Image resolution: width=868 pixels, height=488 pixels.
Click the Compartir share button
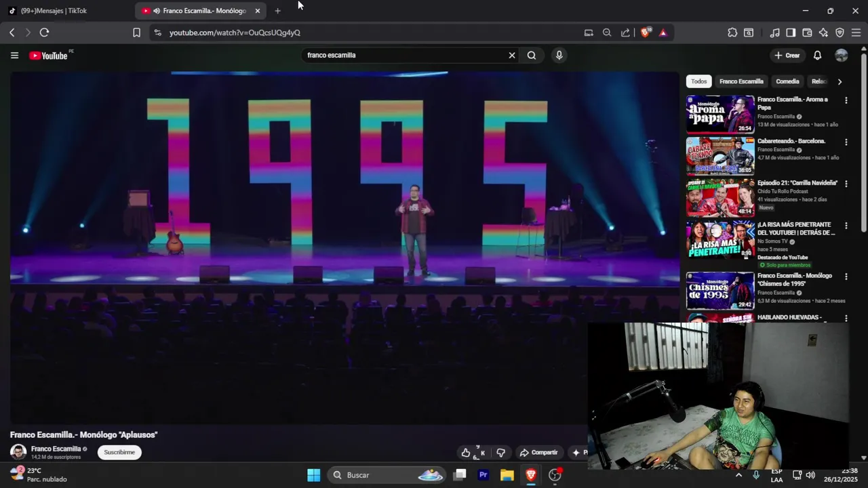point(538,453)
